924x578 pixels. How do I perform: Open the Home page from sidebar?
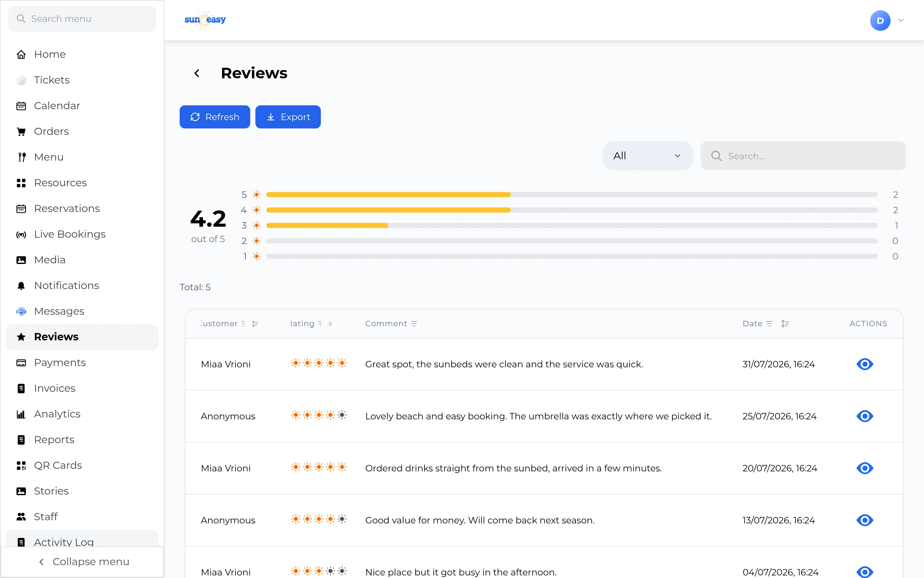pos(82,54)
